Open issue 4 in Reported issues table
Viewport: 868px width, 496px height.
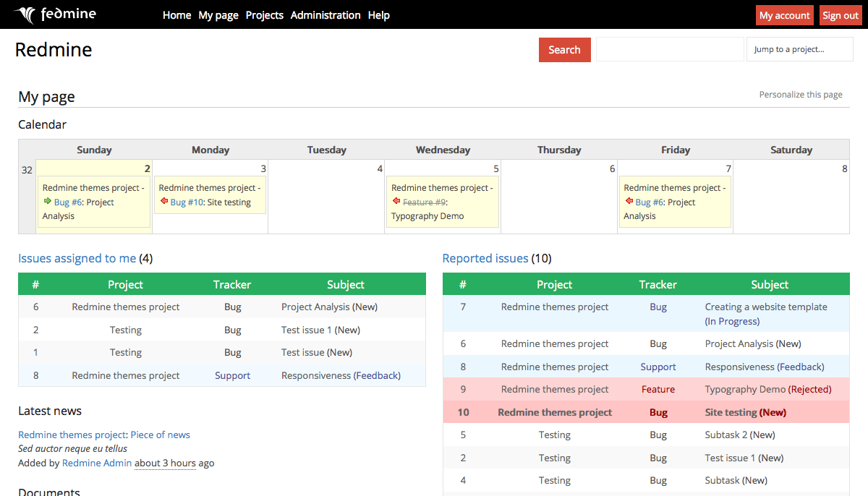pyautogui.click(x=463, y=480)
